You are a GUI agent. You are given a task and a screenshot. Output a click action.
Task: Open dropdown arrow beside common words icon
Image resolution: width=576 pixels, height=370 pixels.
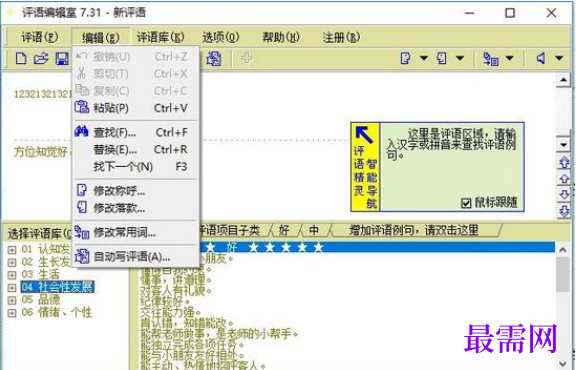click(510, 58)
